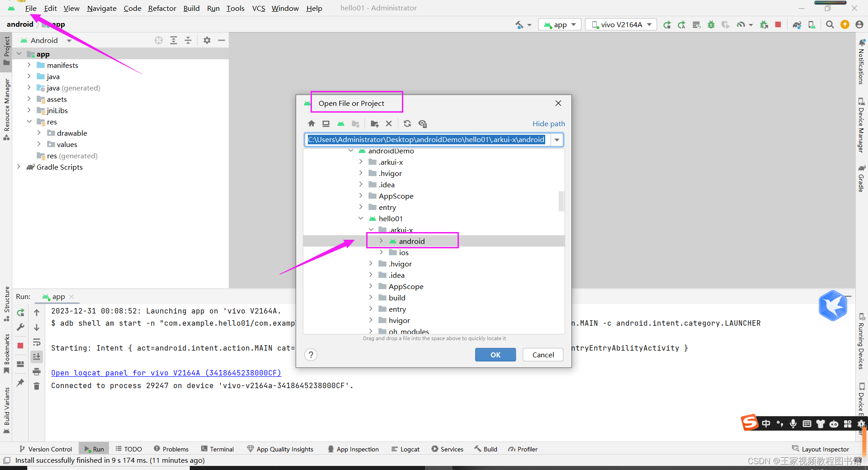Open the Refactor menu
868x470 pixels.
pyautogui.click(x=162, y=8)
